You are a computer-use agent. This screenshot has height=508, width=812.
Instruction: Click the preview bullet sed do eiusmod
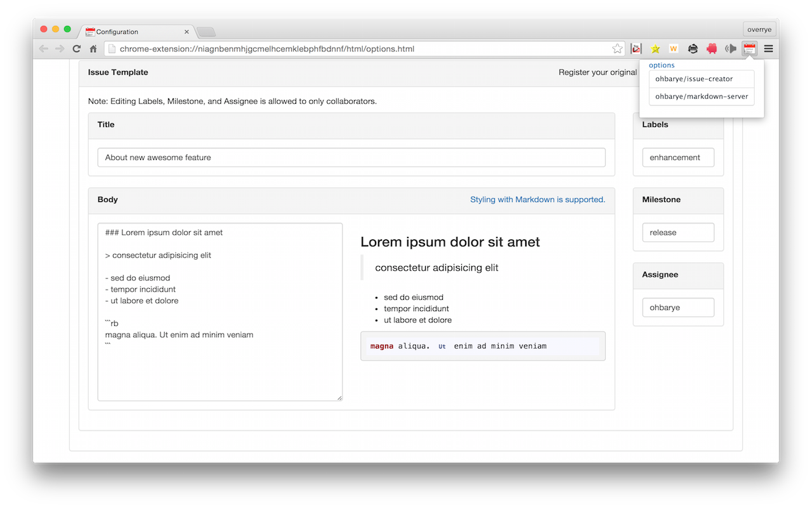(x=414, y=297)
